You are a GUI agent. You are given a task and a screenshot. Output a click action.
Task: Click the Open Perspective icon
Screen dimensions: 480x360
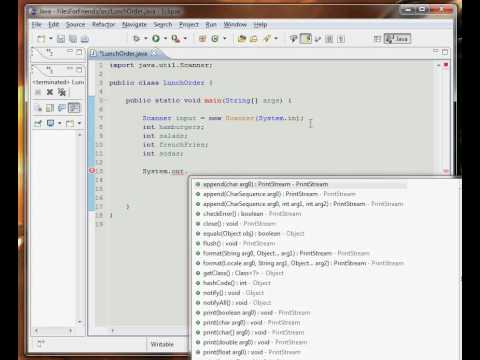377,39
